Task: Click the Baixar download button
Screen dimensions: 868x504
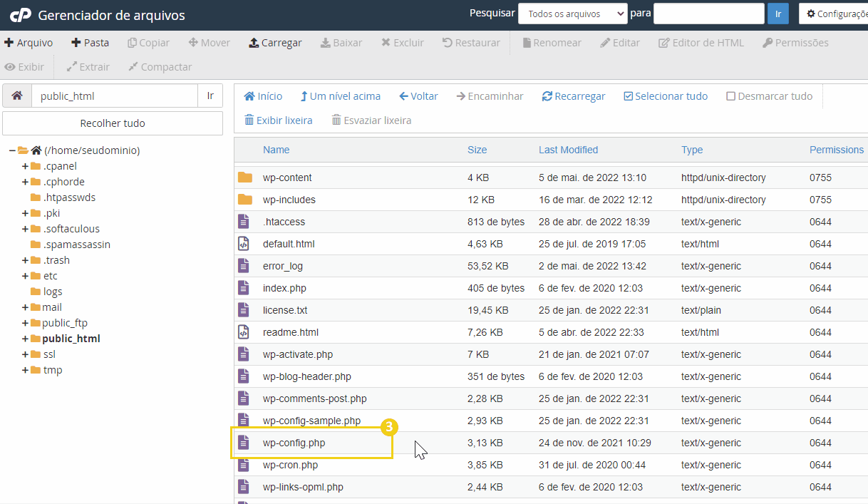Action: 341,43
